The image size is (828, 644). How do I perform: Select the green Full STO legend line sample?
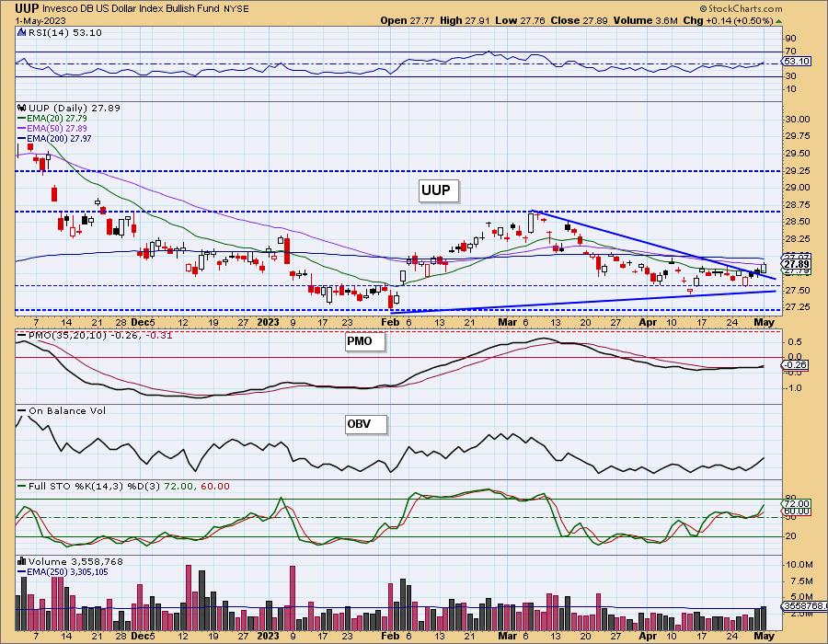pos(22,486)
